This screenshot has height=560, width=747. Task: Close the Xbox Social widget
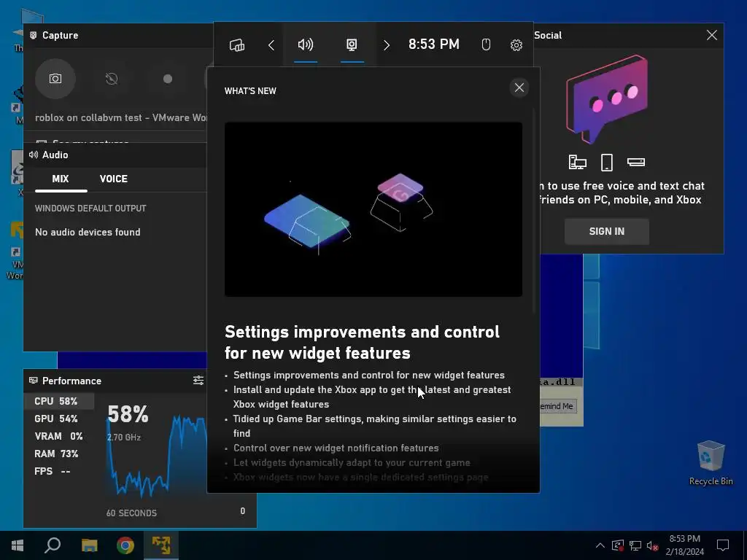tap(712, 35)
